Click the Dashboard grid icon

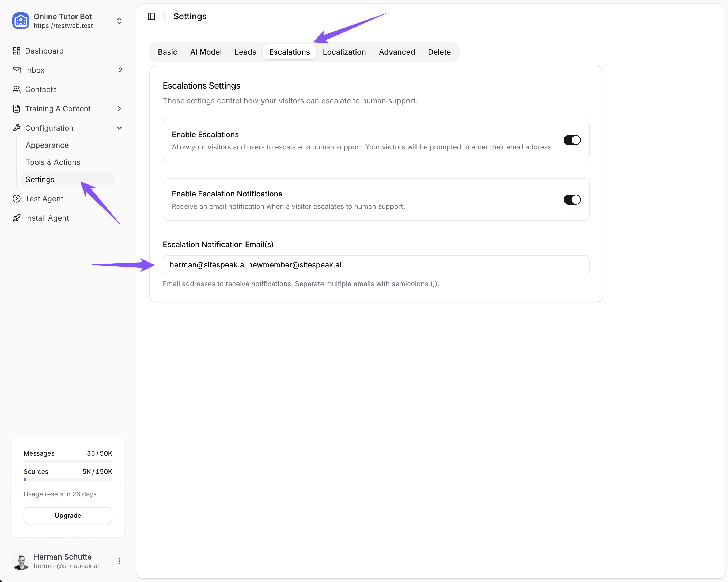[17, 51]
